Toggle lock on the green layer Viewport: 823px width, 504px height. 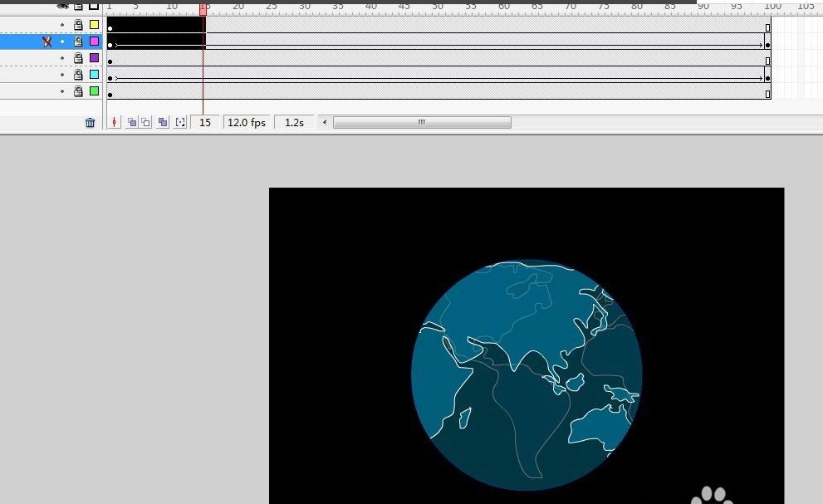tap(78, 91)
